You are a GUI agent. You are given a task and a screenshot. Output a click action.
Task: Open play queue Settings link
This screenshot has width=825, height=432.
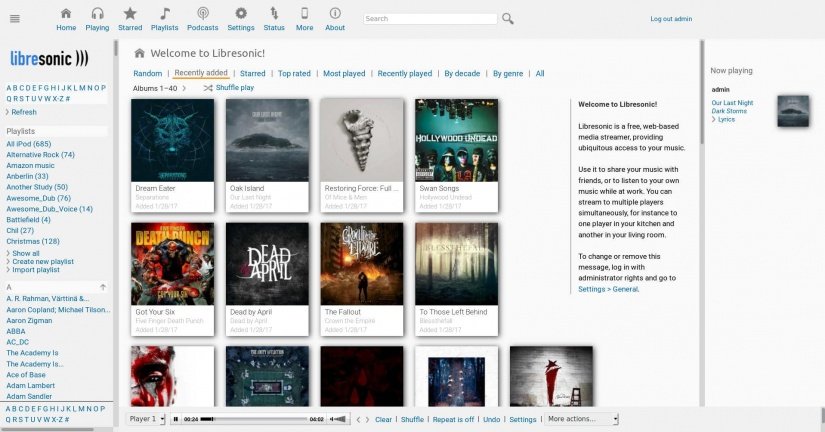coord(522,419)
